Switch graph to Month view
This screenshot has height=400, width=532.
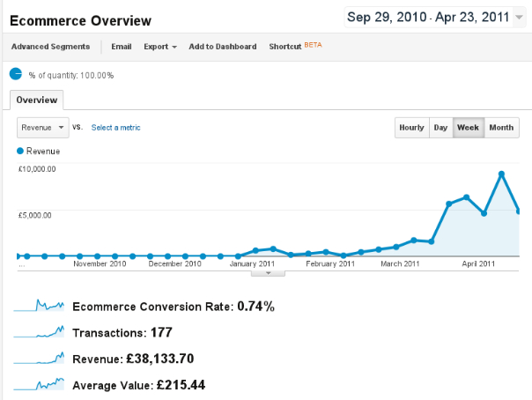pos(501,128)
